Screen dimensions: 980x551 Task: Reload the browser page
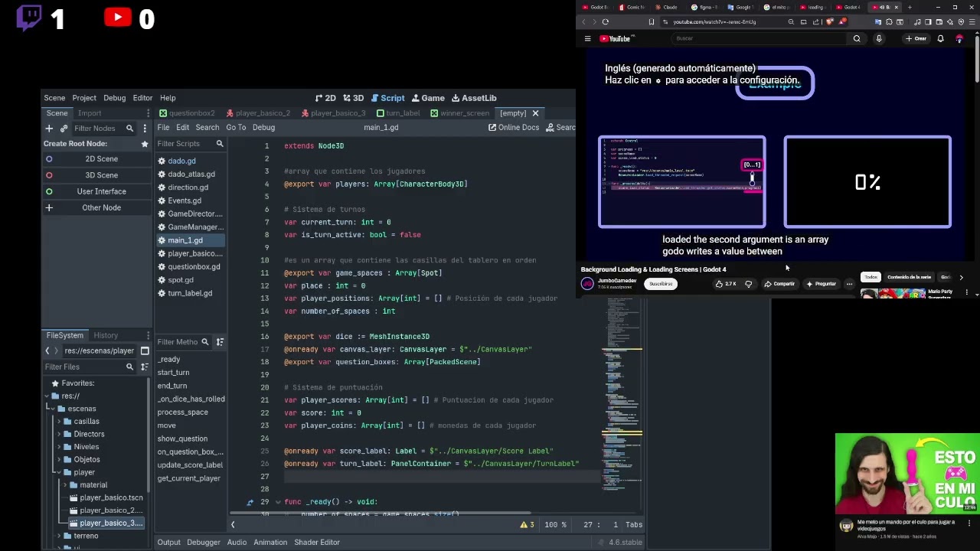pos(606,22)
